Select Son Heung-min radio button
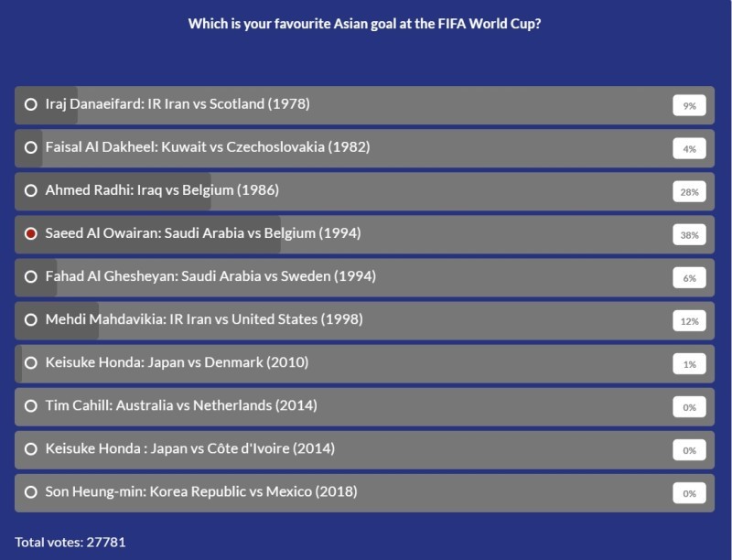732x560 pixels. click(31, 492)
